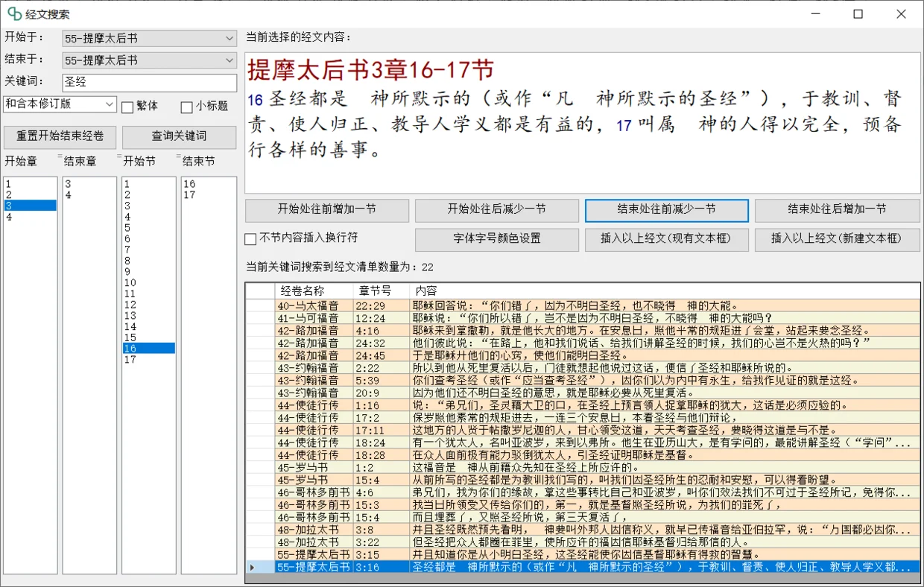Click 开始处往前增加一节 button
The width and height of the screenshot is (924, 587).
[x=327, y=210]
